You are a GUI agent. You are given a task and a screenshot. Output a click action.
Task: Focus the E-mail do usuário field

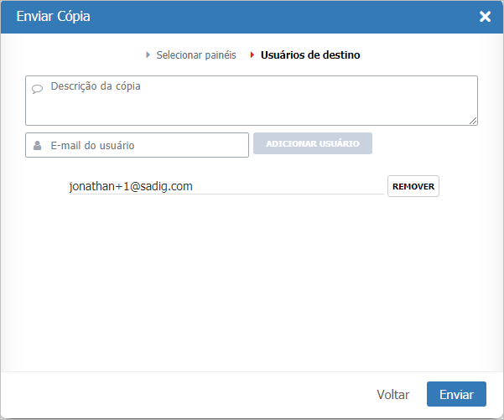pos(137,145)
